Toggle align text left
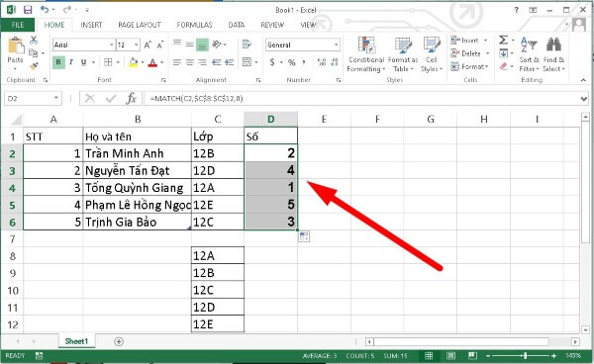The width and height of the screenshot is (594, 364). tap(177, 62)
